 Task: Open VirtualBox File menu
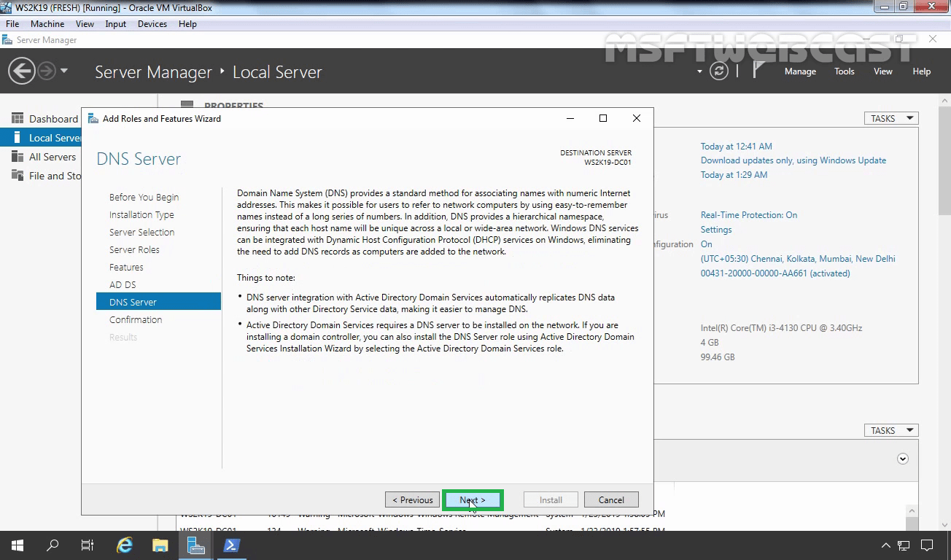(12, 24)
